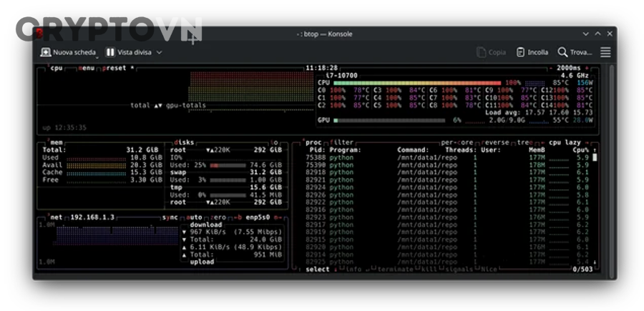Open the Konsole hamburger menu
Viewport: 644px width, 311px height.
[605, 52]
